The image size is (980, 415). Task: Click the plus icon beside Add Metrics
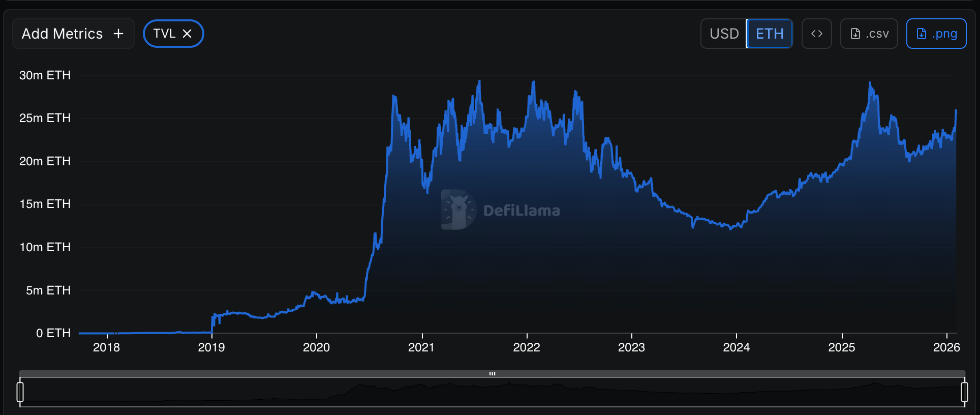click(x=118, y=34)
